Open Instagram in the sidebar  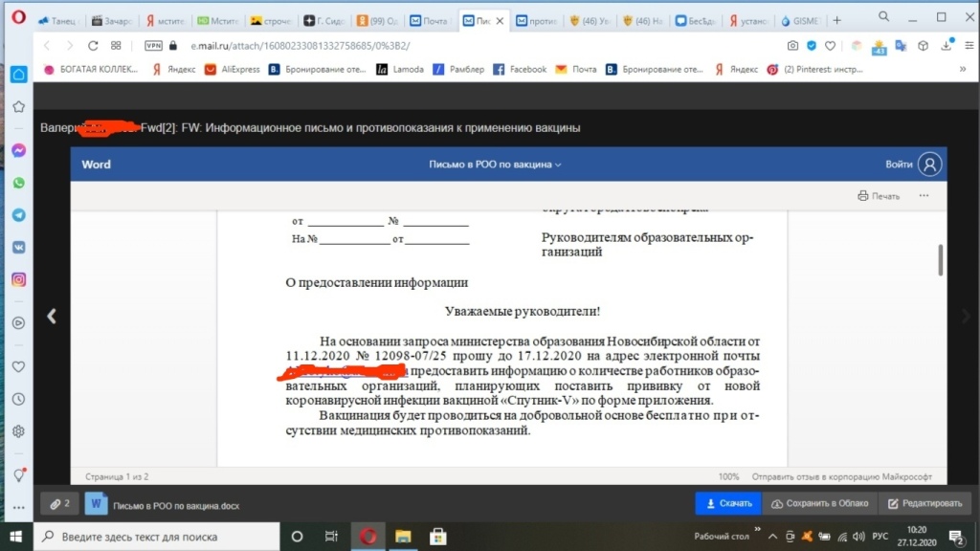pyautogui.click(x=18, y=279)
